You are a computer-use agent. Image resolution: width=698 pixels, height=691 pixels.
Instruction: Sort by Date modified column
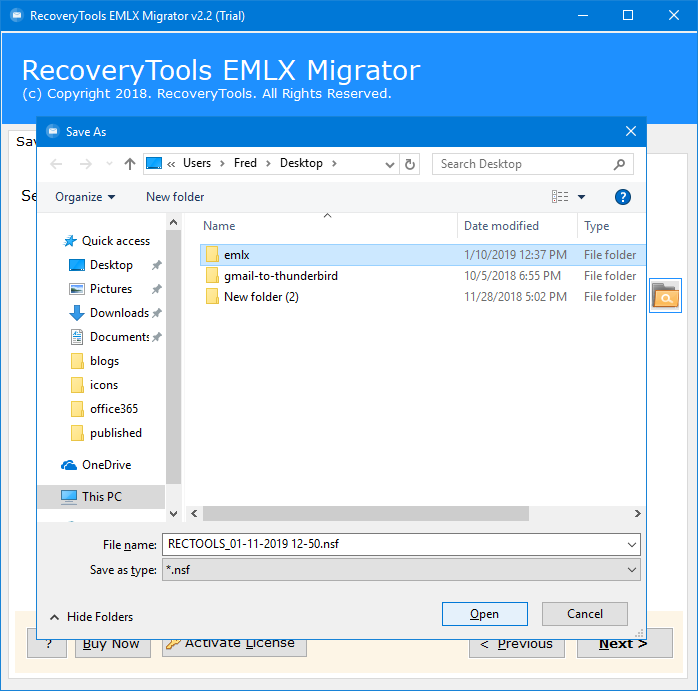coord(501,226)
